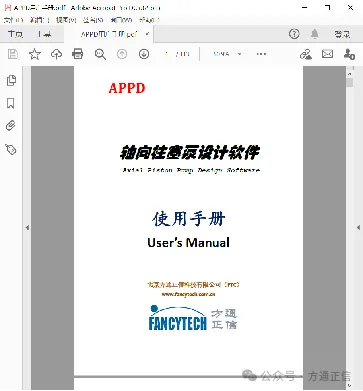Screen dimensions: 363x391
Task: Close the Acrobat window
Action: pos(350,7)
